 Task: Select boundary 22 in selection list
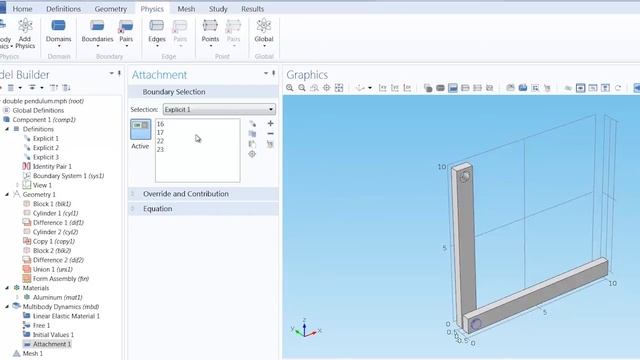[160, 141]
